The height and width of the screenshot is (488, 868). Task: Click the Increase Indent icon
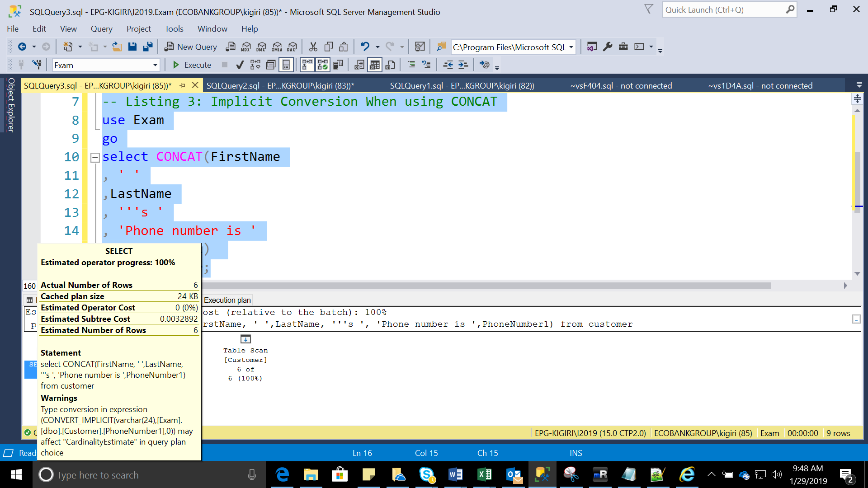(463, 65)
